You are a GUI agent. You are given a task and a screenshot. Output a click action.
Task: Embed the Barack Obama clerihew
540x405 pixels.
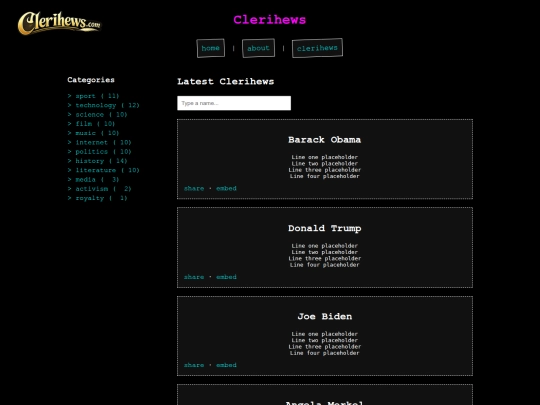click(x=226, y=188)
